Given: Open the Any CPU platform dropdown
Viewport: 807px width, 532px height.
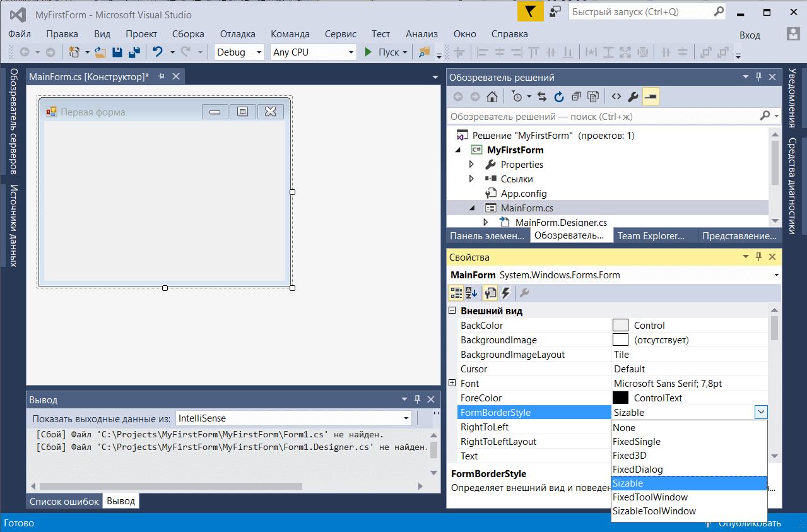Looking at the screenshot, I should pos(351,52).
